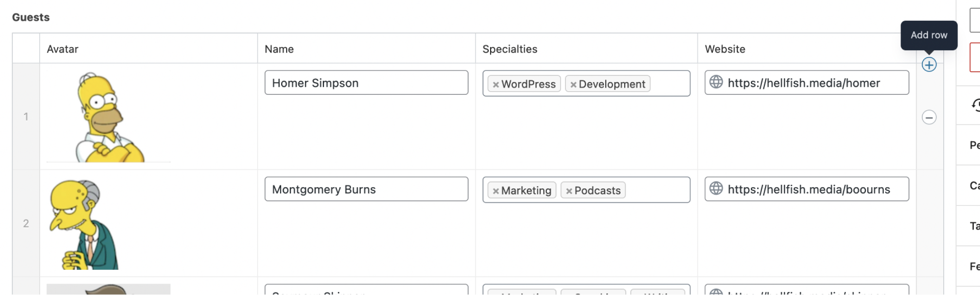Remove the Development specialty tag
980x295 pixels.
[x=573, y=84]
